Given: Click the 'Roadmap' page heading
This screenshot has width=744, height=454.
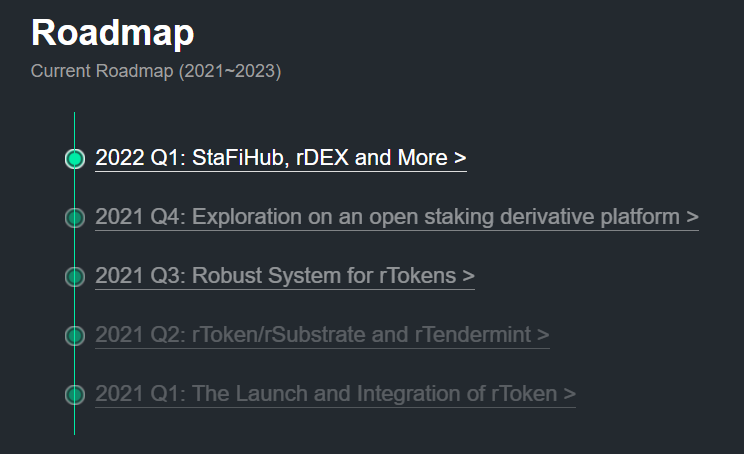Looking at the screenshot, I should point(112,33).
